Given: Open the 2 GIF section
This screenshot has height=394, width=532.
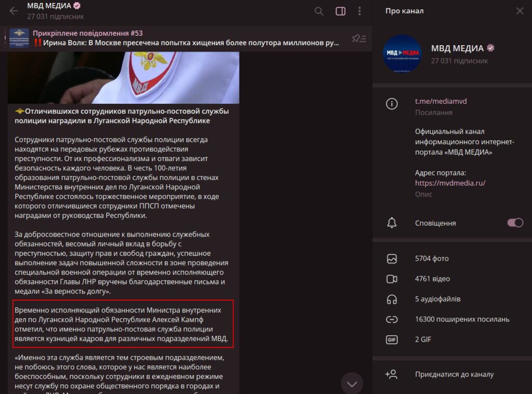Looking at the screenshot, I should point(424,339).
